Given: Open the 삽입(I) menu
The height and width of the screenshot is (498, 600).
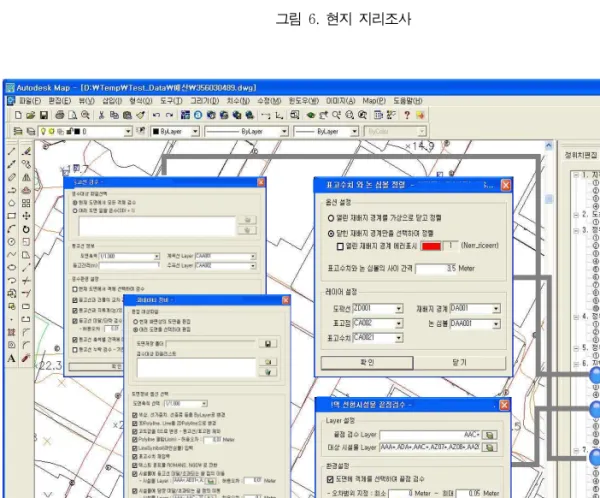Looking at the screenshot, I should pos(112,101).
